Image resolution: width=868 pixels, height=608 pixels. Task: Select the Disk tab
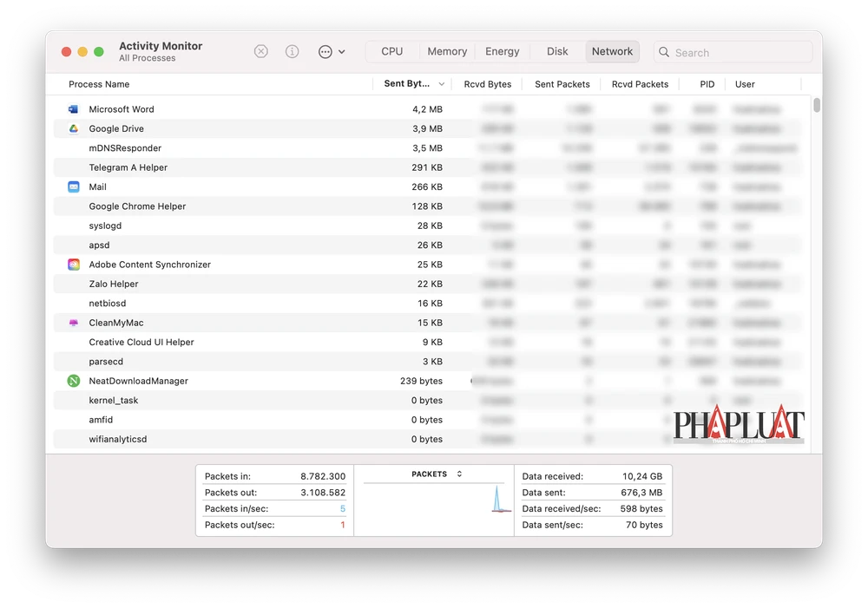(557, 52)
